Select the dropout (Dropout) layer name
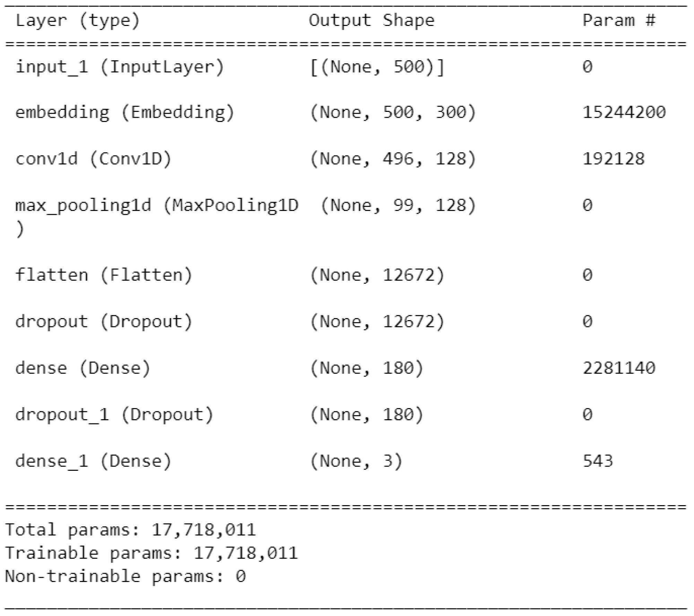The width and height of the screenshot is (694, 616). tap(104, 322)
